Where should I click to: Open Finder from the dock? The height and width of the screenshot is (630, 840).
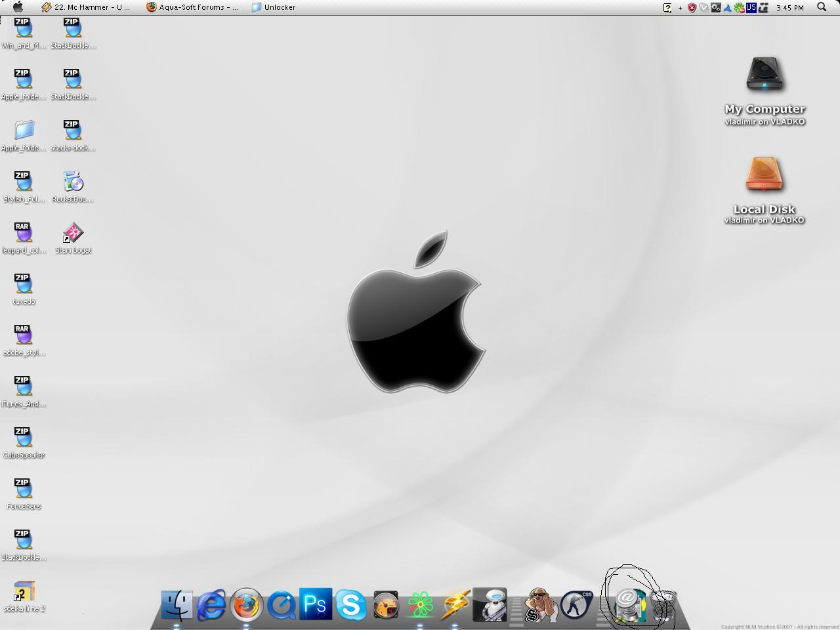[x=177, y=605]
